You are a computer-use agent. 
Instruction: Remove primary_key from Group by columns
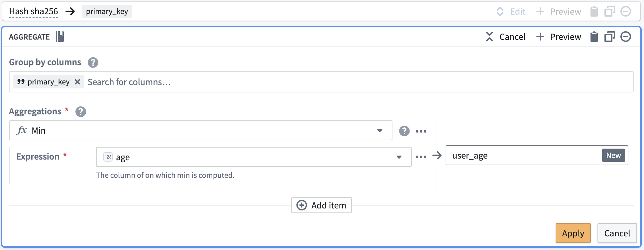pos(77,82)
